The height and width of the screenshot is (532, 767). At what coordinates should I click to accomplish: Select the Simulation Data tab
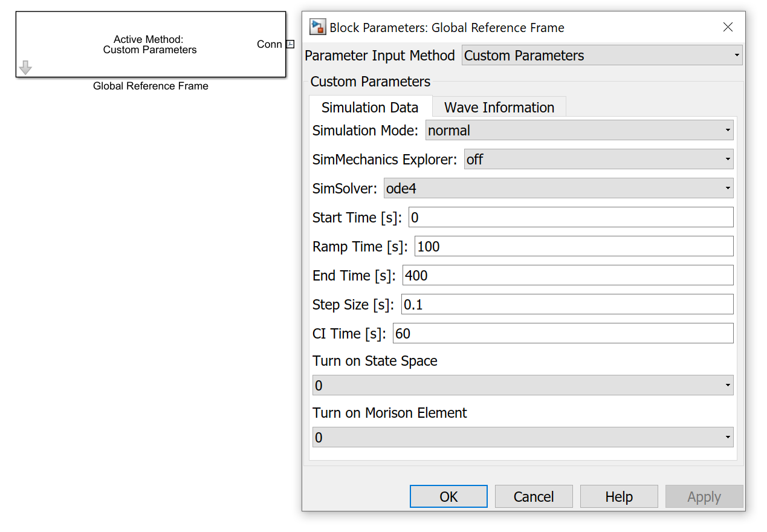tap(370, 108)
